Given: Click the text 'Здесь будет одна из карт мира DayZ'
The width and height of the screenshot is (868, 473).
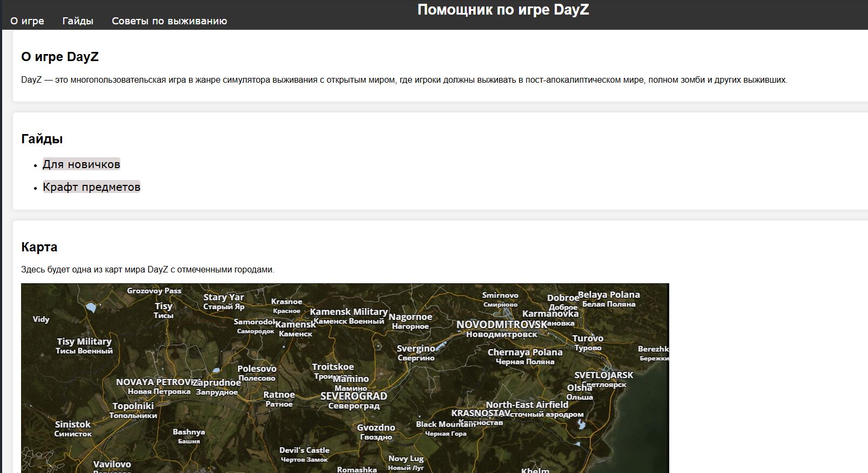Looking at the screenshot, I should pyautogui.click(x=95, y=269).
